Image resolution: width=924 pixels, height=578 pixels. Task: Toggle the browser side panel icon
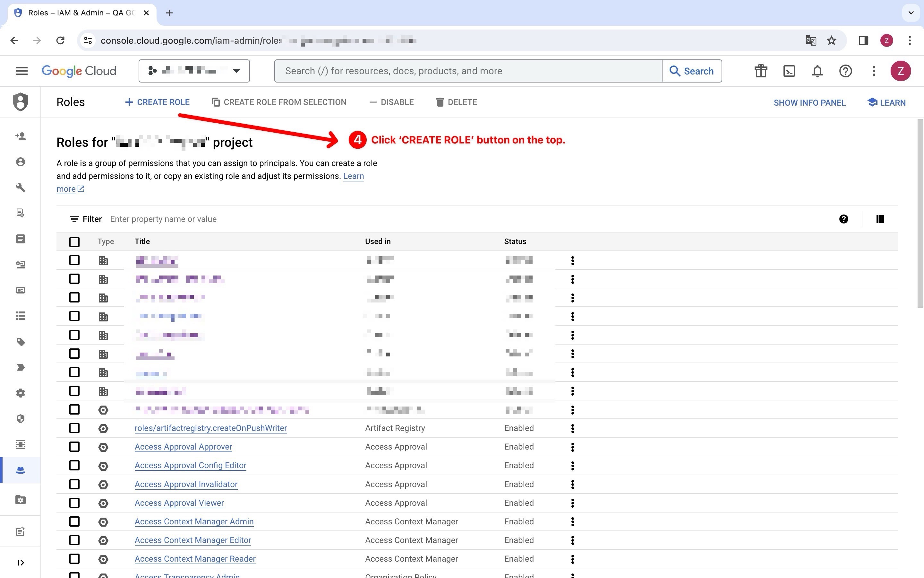click(x=863, y=40)
